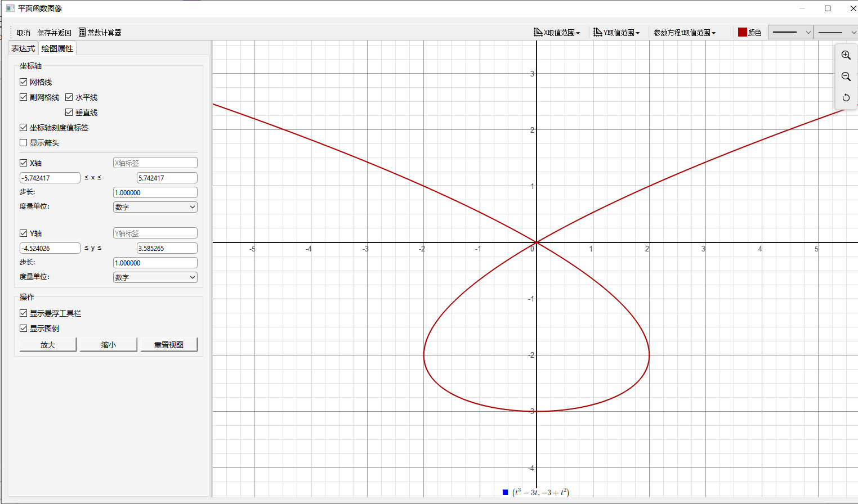Click the zoom in magnifier icon
858x504 pixels.
click(x=846, y=55)
